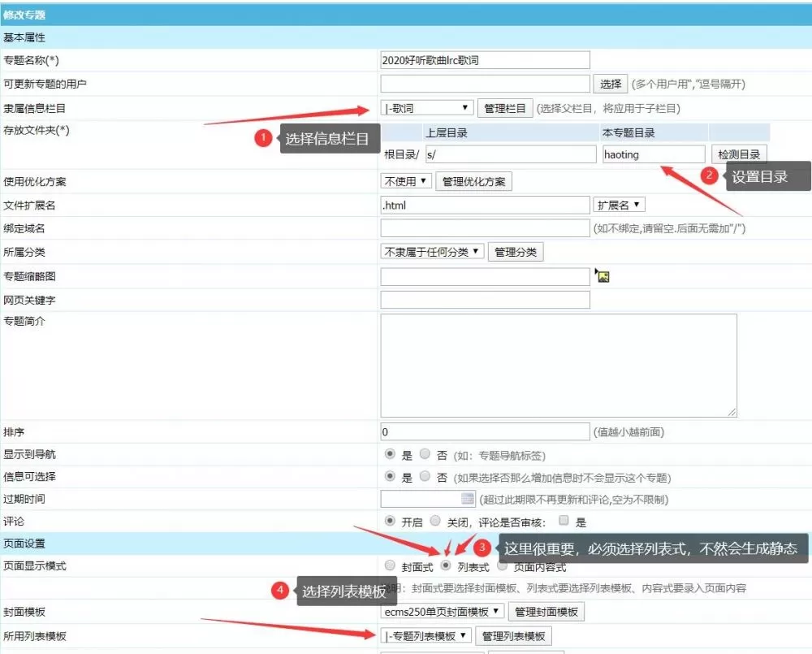
Task: Click inside the 专题简介 textarea
Action: coord(559,366)
